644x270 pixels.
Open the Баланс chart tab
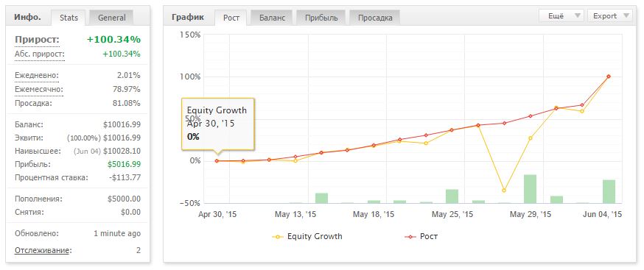[x=272, y=18]
